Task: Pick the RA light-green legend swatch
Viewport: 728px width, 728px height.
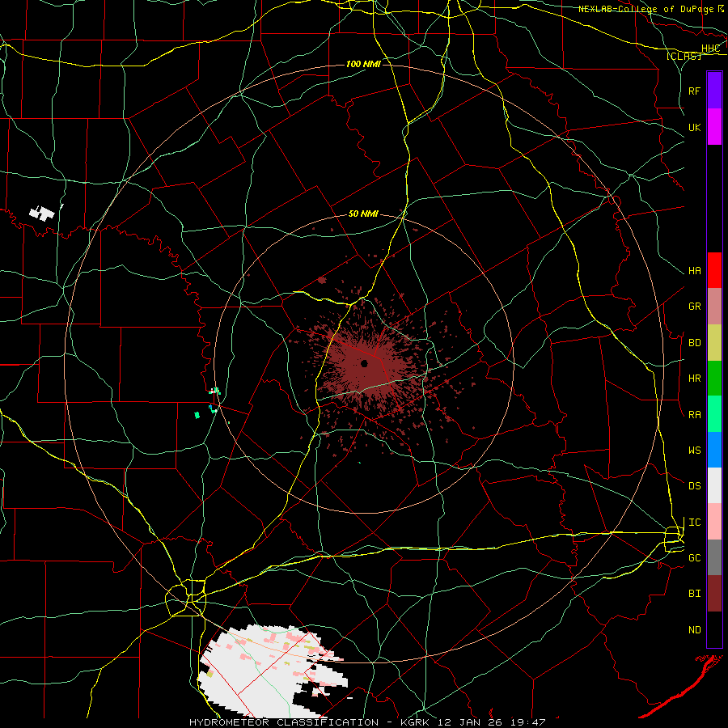Action: pyautogui.click(x=714, y=414)
